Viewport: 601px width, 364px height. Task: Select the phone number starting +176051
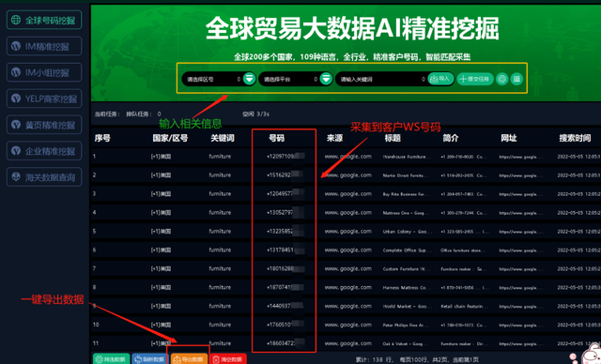[285, 325]
